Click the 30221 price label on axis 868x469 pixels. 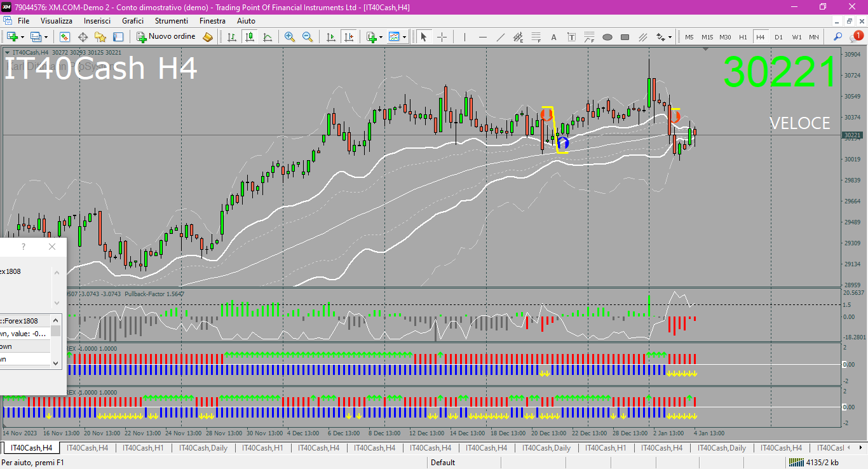point(852,135)
